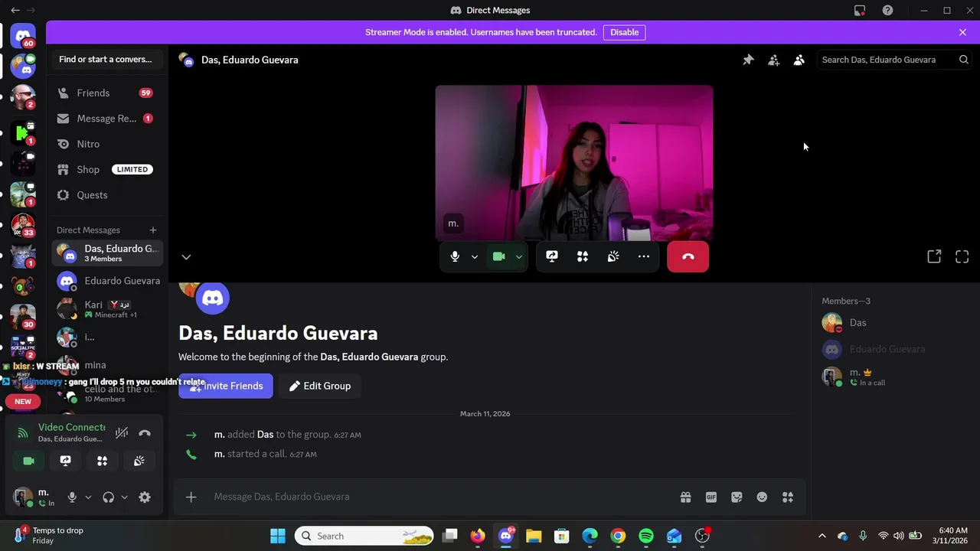Screen dimensions: 980x551
Task: Open microphone options arrow in call bar
Action: pyautogui.click(x=475, y=257)
